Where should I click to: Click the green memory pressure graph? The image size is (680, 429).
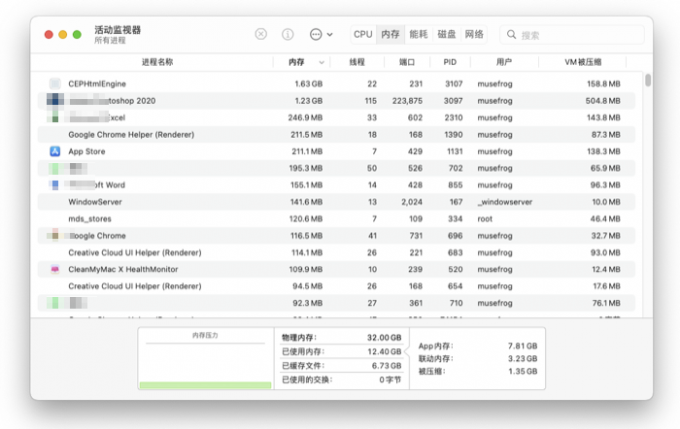tap(205, 385)
